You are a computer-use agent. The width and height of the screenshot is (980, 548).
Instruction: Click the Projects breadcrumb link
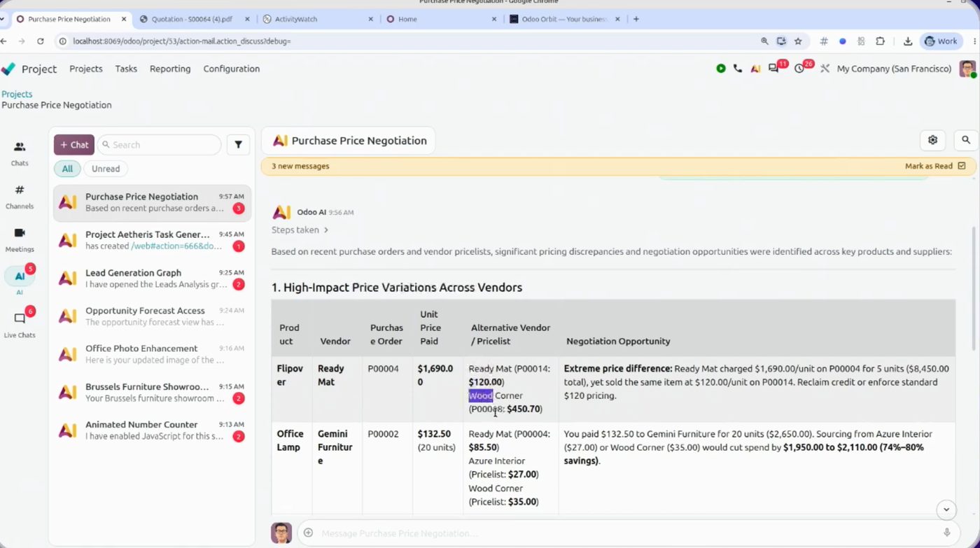[x=17, y=94]
